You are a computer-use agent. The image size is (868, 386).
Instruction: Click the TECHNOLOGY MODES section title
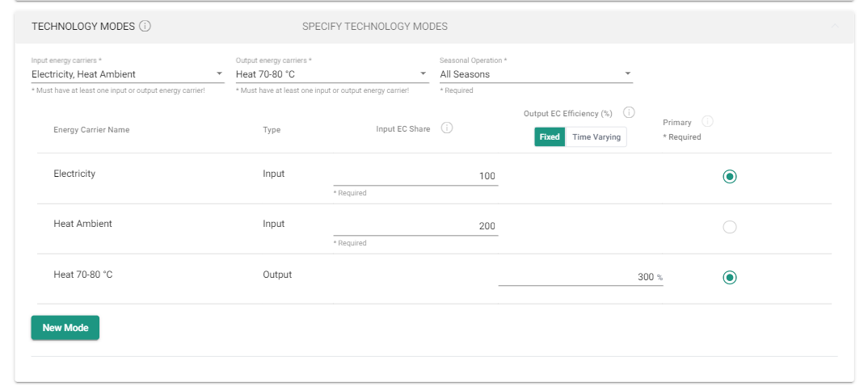coord(82,27)
